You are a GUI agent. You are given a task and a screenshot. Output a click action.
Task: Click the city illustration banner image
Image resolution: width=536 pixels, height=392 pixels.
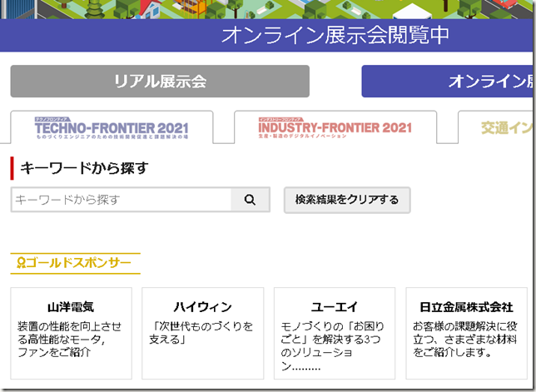pos(266,9)
